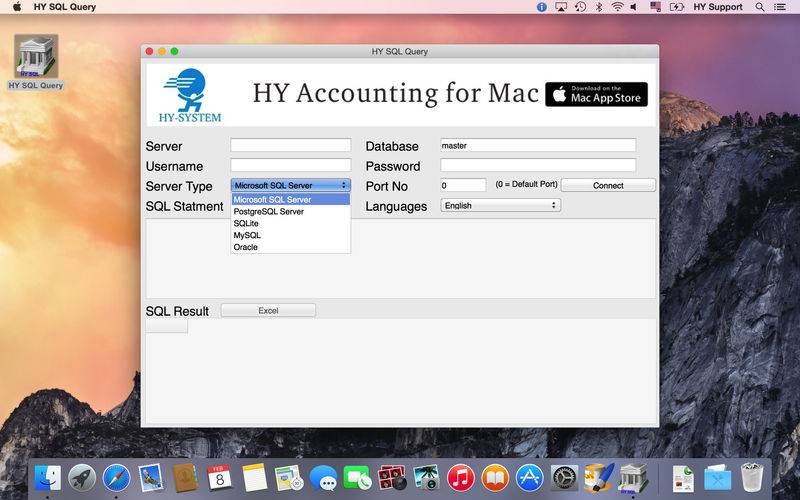The image size is (800, 500).
Task: Open Contacts book icon in dock
Action: (185, 478)
